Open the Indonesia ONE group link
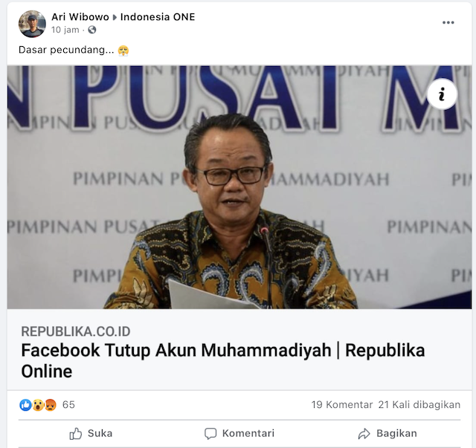Image resolution: width=476 pixels, height=448 pixels. coord(158,17)
